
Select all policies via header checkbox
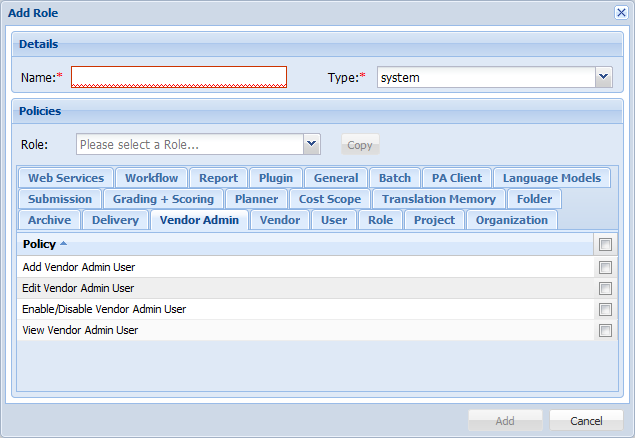click(x=605, y=244)
